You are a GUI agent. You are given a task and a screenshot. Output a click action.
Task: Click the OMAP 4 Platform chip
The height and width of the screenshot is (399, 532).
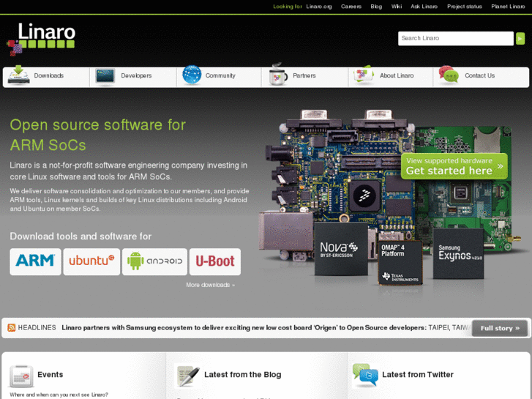400,263
